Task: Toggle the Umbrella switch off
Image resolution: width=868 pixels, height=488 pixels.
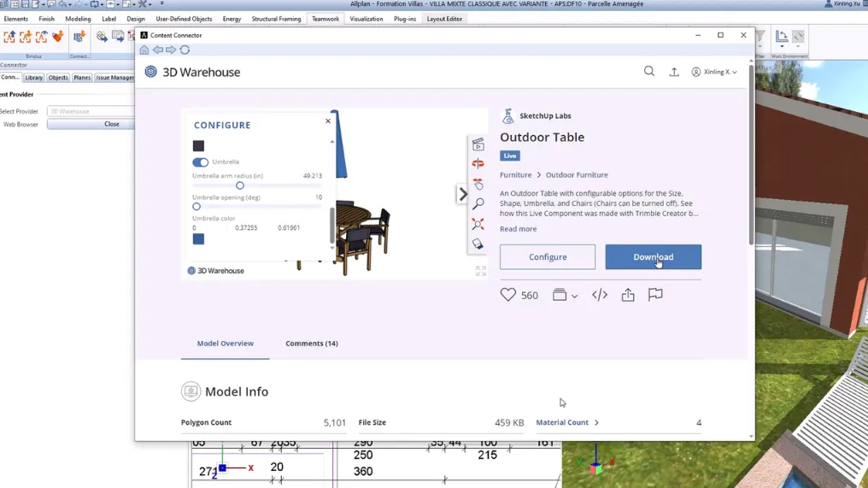Action: coord(200,162)
